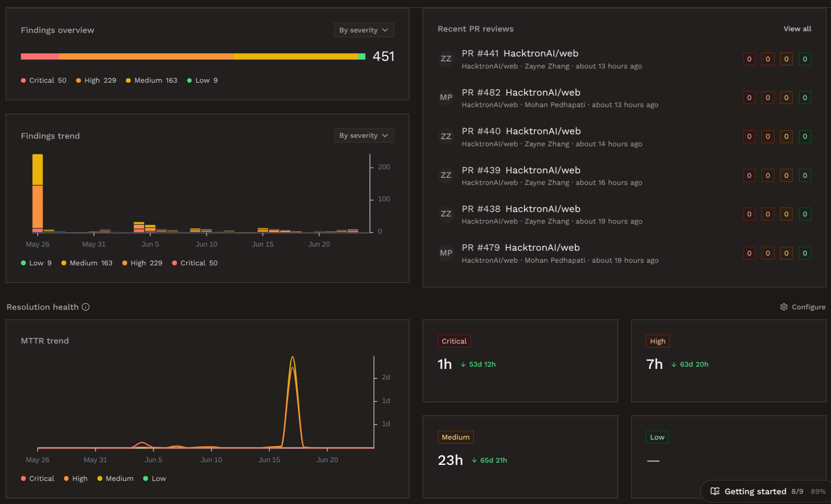Click the Configure gear icon
Screen dimensions: 831x504
tap(784, 307)
